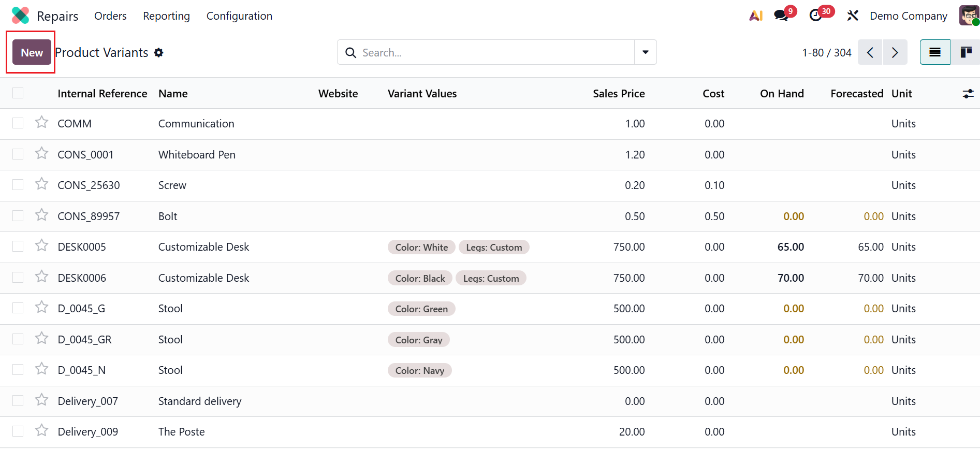Open the messages conversation icon

(782, 16)
